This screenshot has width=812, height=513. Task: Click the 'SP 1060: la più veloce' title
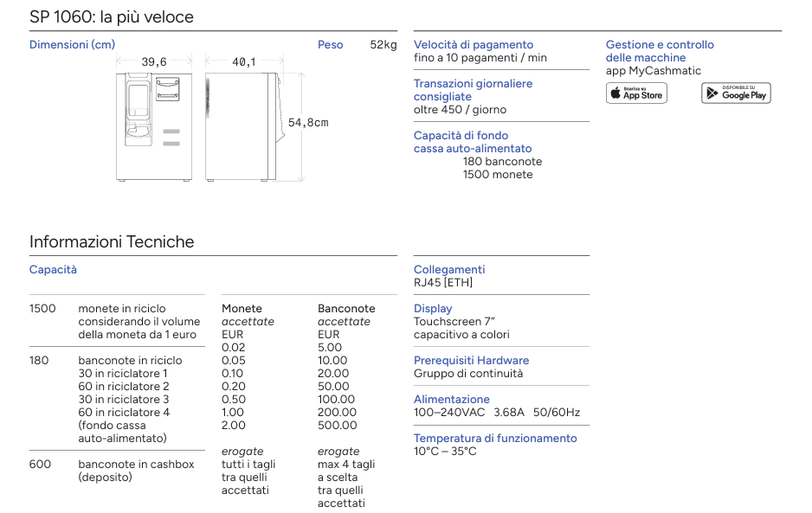(112, 17)
